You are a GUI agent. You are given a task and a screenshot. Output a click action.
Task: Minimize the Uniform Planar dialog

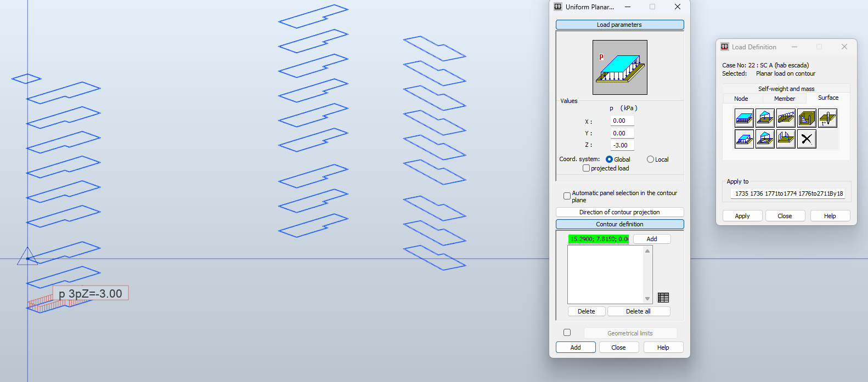click(628, 7)
